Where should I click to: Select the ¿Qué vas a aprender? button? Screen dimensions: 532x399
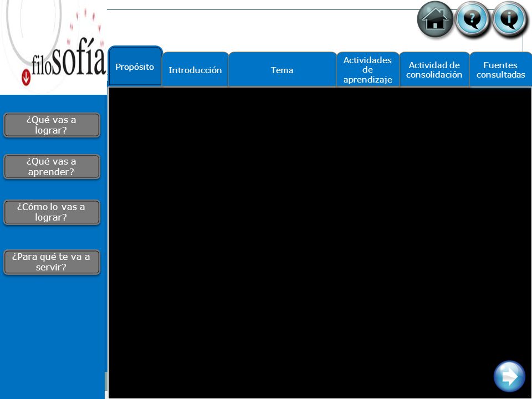pyautogui.click(x=52, y=167)
